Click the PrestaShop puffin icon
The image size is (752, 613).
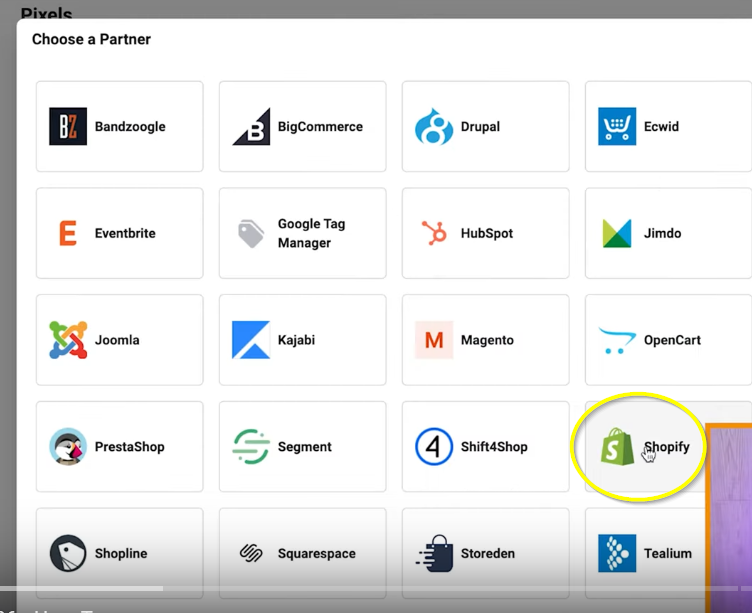pos(68,446)
